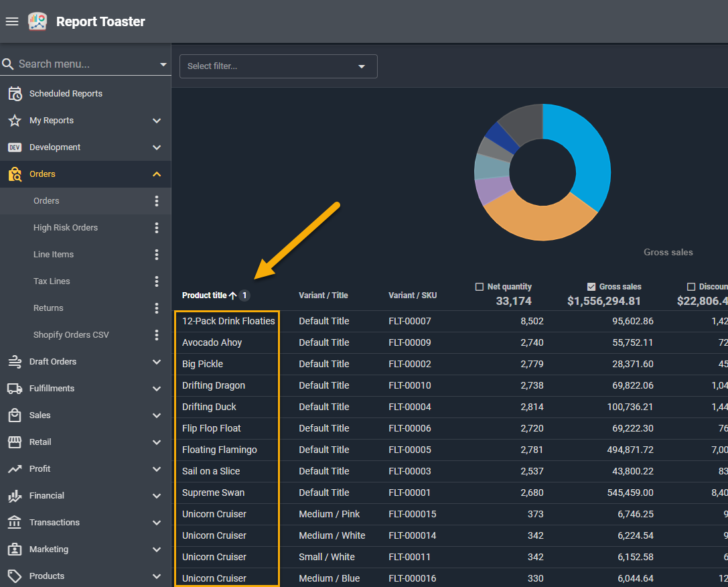Click the My Reports star icon
728x587 pixels.
(15, 121)
